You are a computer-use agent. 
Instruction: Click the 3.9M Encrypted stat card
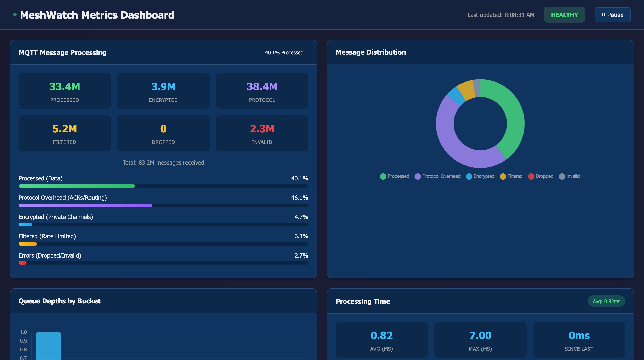click(x=163, y=91)
